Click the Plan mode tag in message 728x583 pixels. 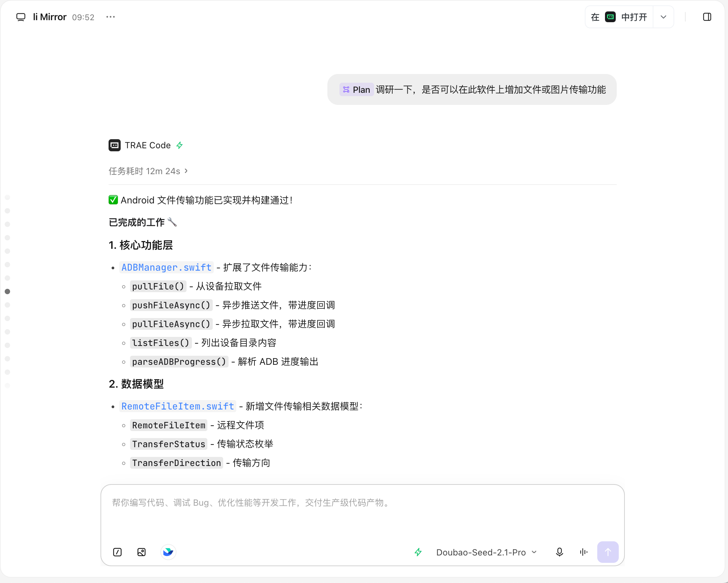[357, 90]
